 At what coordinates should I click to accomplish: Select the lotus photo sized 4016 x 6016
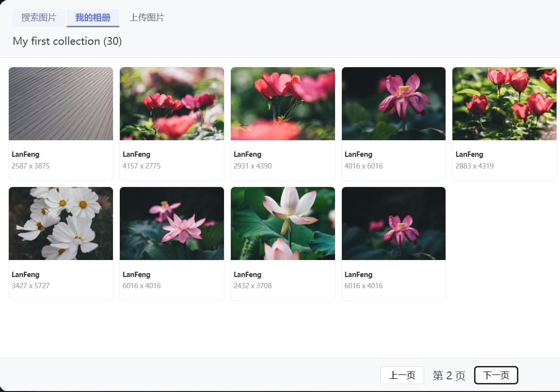(393, 104)
